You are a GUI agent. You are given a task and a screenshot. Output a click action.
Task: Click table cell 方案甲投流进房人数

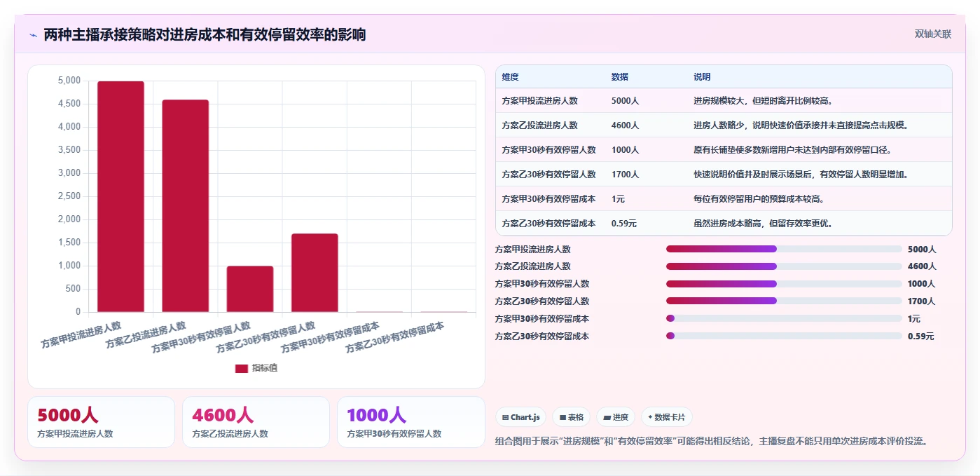click(x=540, y=101)
